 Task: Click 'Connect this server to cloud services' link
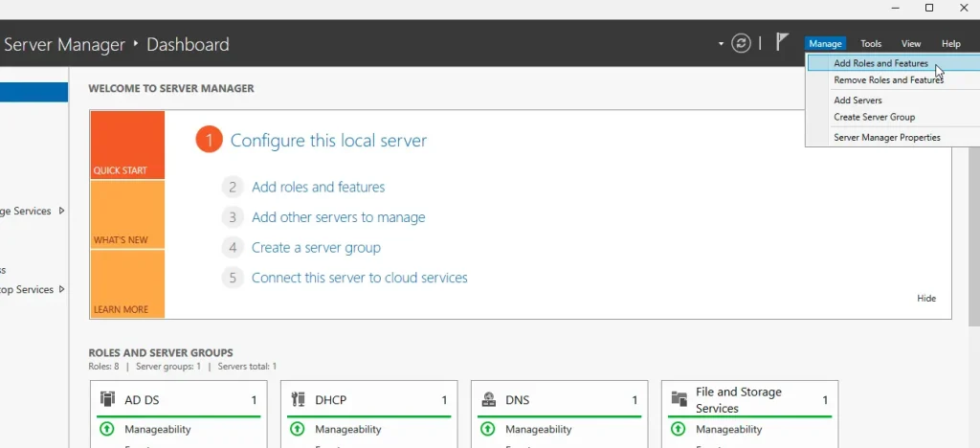pos(359,278)
